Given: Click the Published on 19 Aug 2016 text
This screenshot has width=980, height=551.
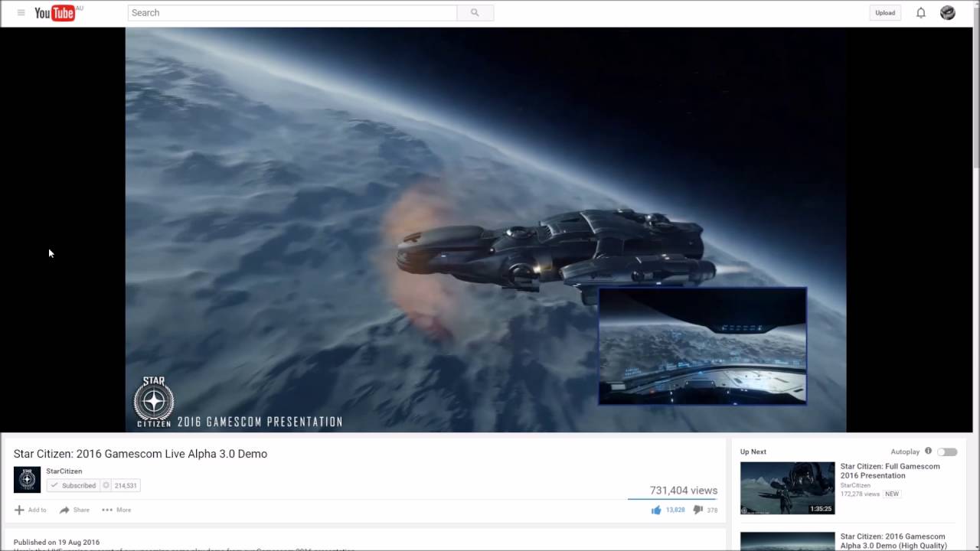Looking at the screenshot, I should 57,542.
